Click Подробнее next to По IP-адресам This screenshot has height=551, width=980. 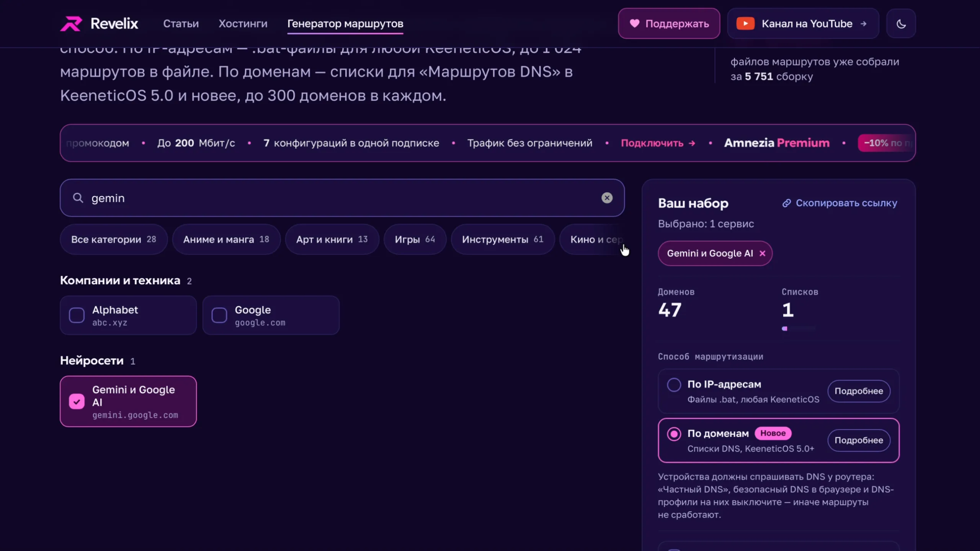tap(859, 391)
